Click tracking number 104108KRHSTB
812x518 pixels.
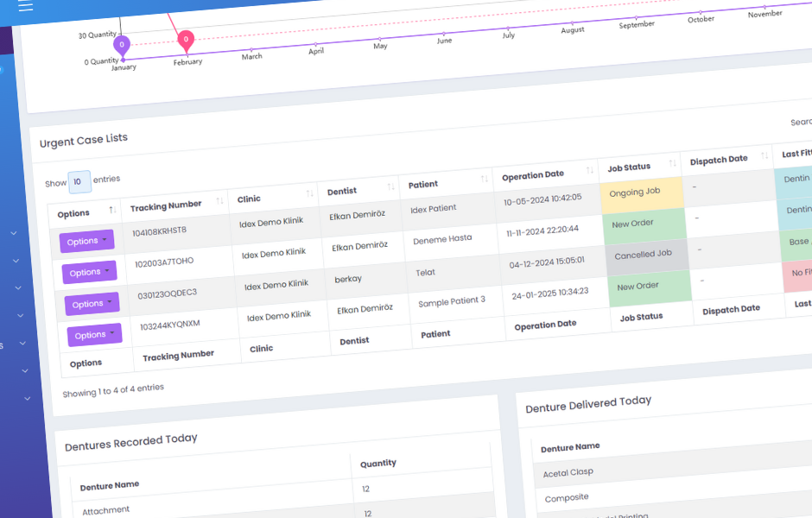point(159,232)
